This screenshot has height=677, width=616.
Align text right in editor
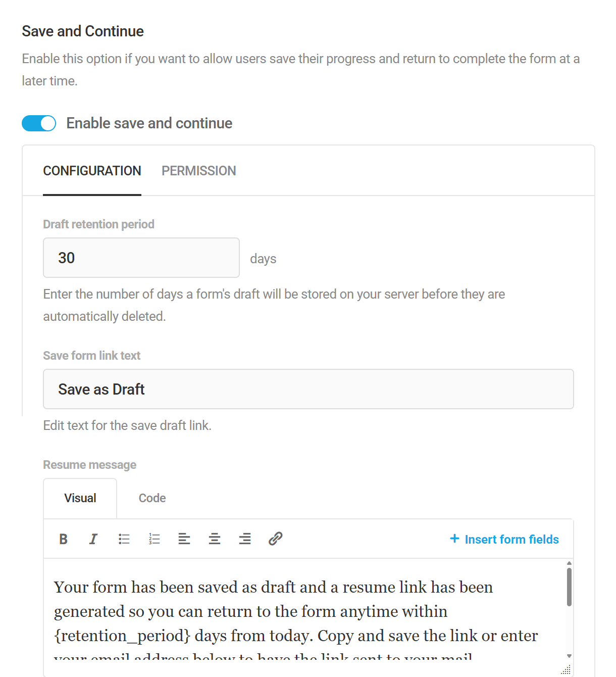[x=245, y=539]
